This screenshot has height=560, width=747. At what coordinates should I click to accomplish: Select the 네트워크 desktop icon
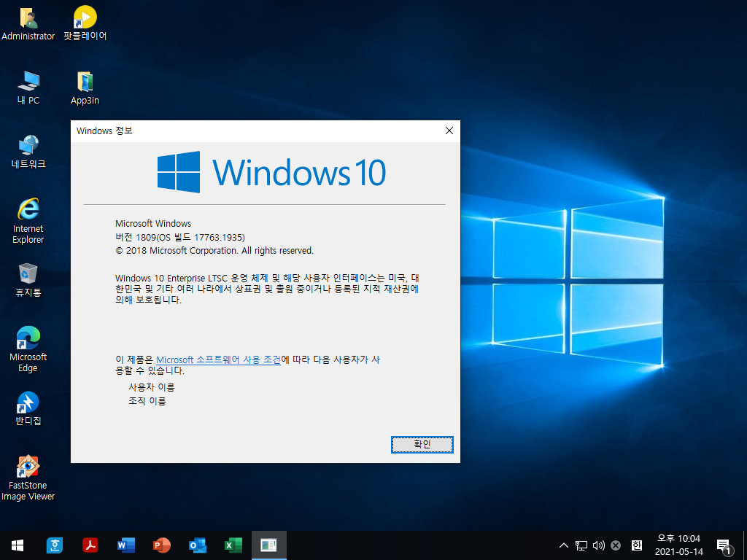click(x=28, y=152)
